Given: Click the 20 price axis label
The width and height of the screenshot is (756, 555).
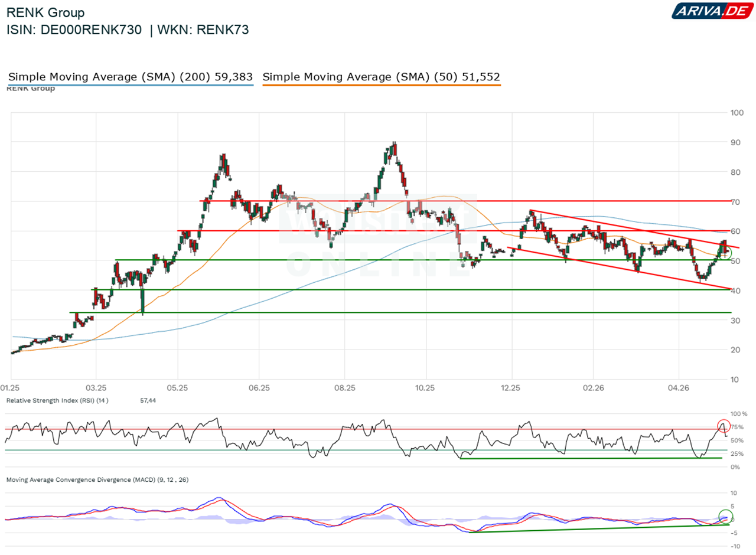Looking at the screenshot, I should 735,350.
